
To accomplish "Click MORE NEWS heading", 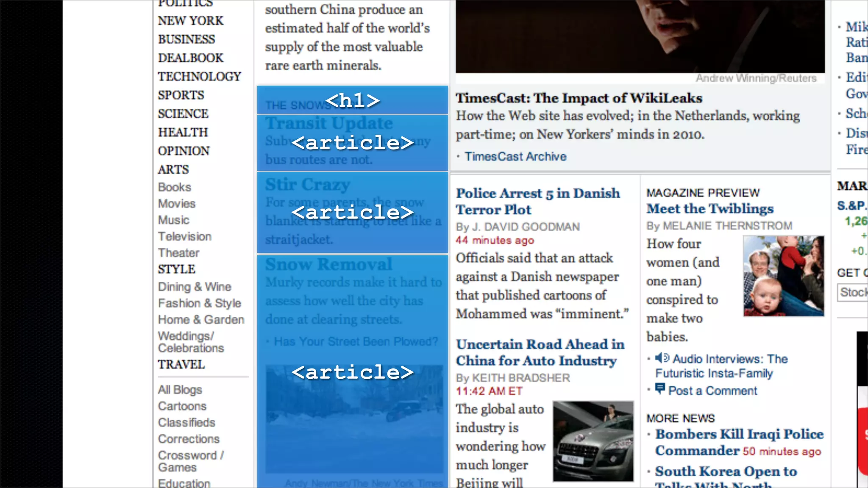I will click(x=681, y=419).
